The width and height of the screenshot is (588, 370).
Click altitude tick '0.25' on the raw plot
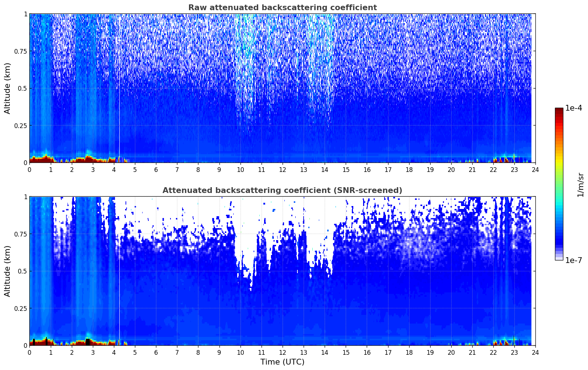click(x=20, y=126)
